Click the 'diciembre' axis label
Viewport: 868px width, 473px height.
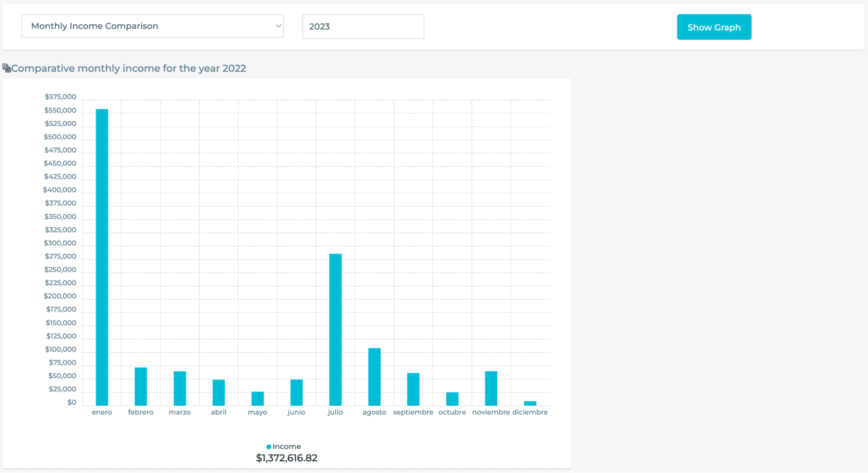[530, 412]
